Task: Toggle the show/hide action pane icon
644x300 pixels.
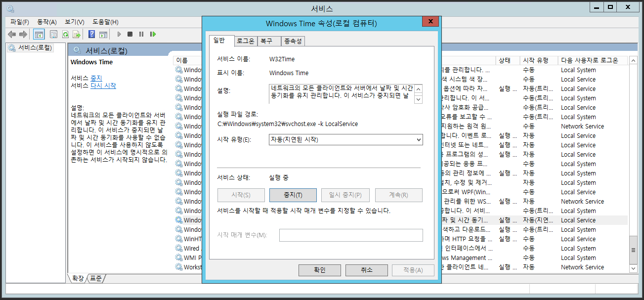Action: [103, 34]
